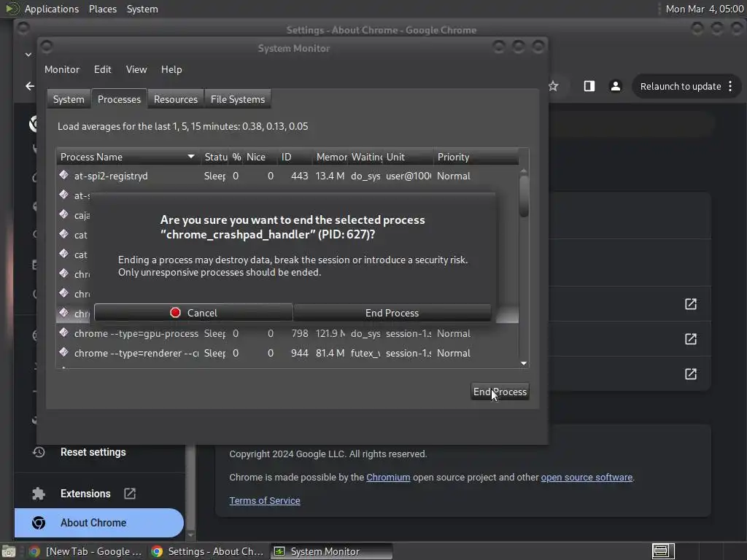This screenshot has height=560, width=747.
Task: Open the System menu in top panel
Action: pyautogui.click(x=142, y=9)
